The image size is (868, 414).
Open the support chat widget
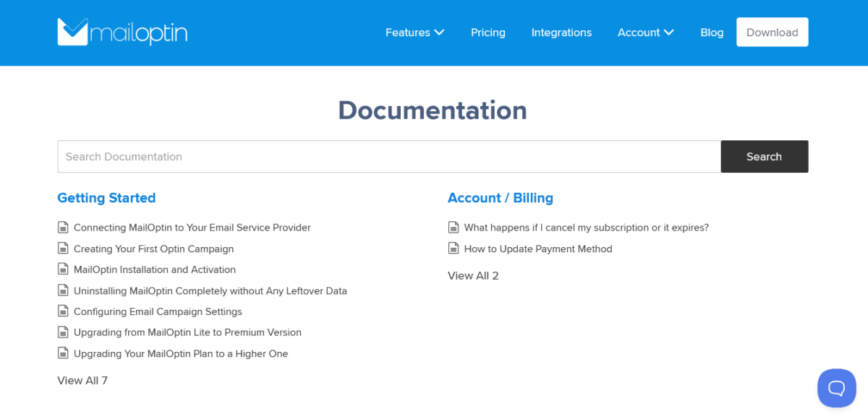coord(836,388)
